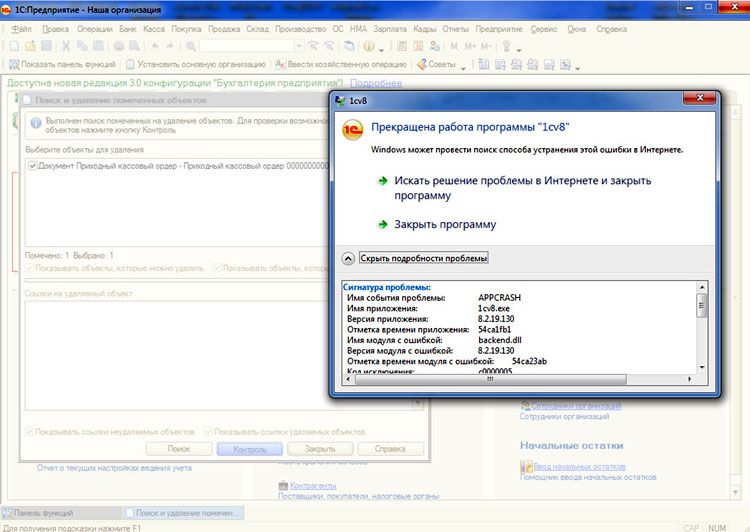Open the Контрагенты link
Viewport: 750px width, 532px height.
313,486
